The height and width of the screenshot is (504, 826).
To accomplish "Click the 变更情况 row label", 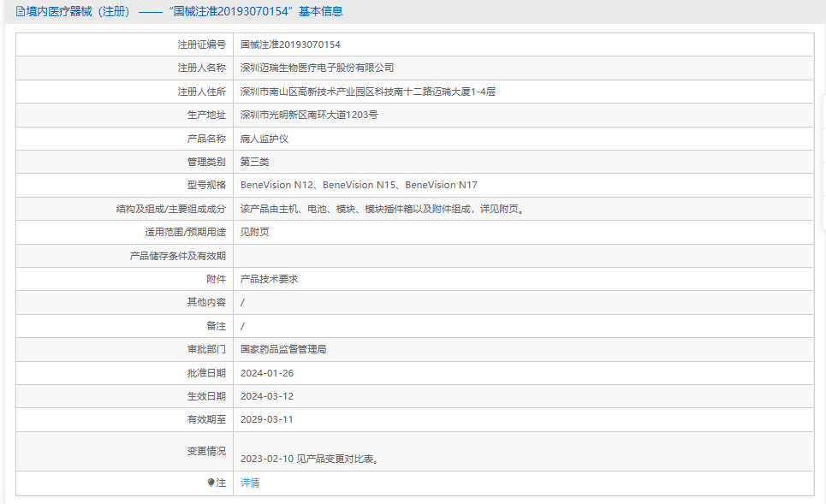I will pos(206,451).
